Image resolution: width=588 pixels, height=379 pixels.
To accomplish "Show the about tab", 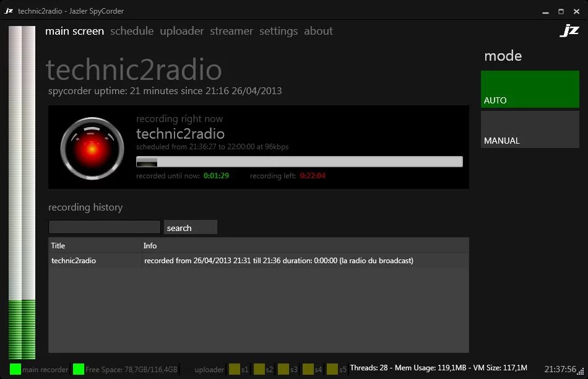I will click(318, 31).
